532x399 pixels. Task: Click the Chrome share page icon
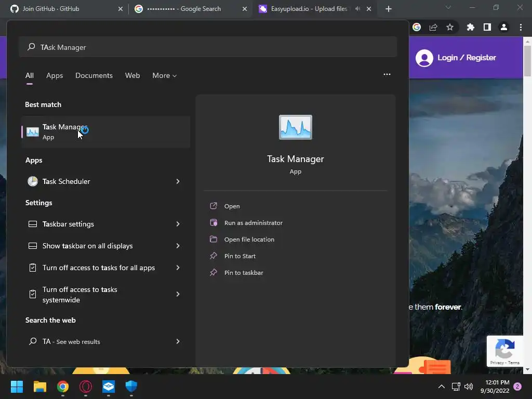click(x=433, y=27)
